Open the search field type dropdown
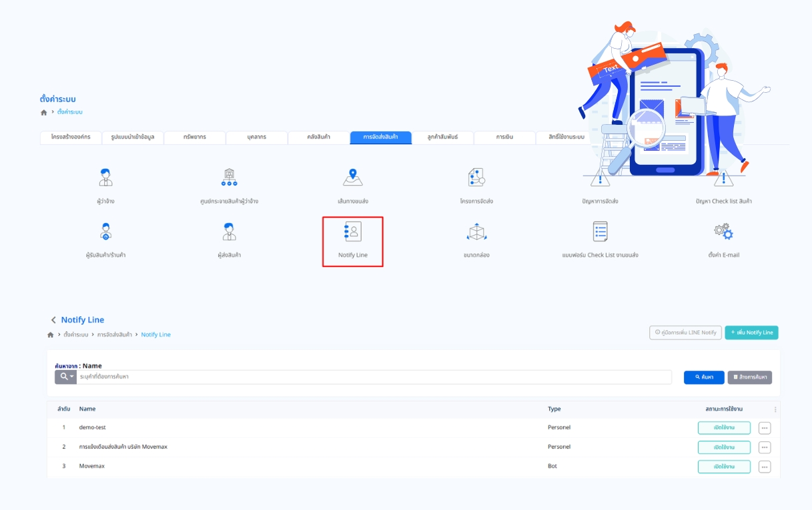Screen dimensions: 812x510 pos(65,377)
